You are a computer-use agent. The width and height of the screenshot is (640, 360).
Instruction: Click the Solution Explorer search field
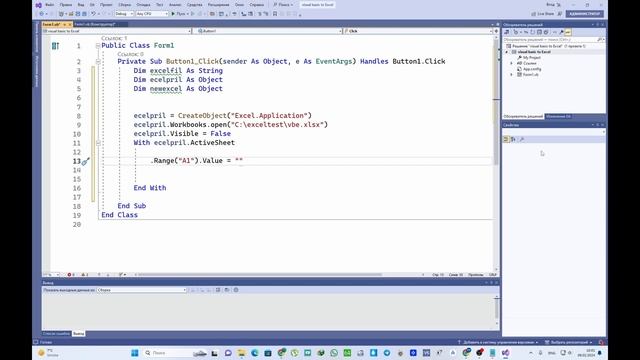click(553, 40)
